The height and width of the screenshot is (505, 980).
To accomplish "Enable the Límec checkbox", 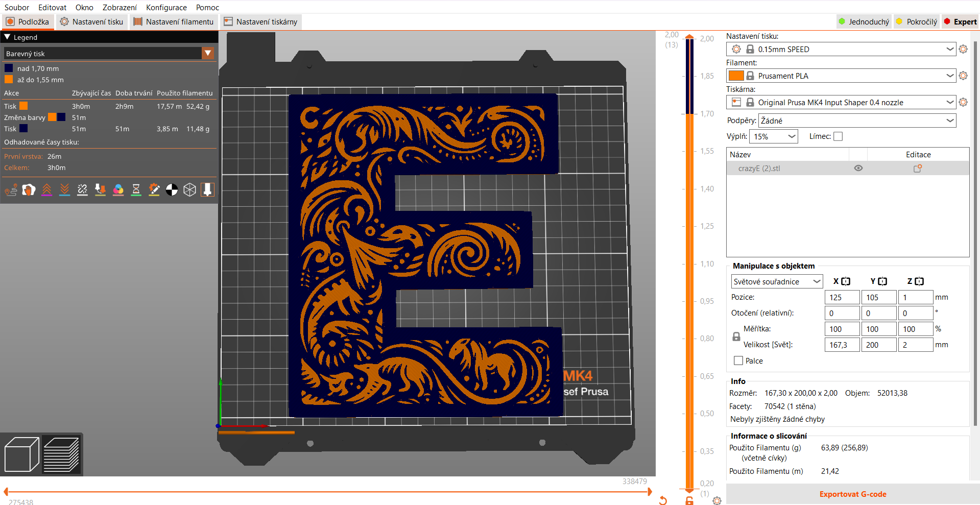I will pyautogui.click(x=838, y=136).
